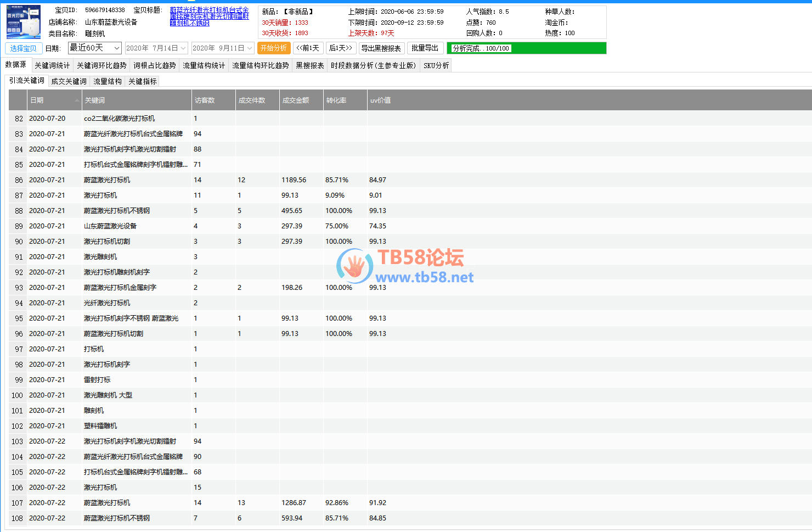This screenshot has width=812, height=532.
Task: Open the end date picker 9月11日
Action: (x=222, y=48)
